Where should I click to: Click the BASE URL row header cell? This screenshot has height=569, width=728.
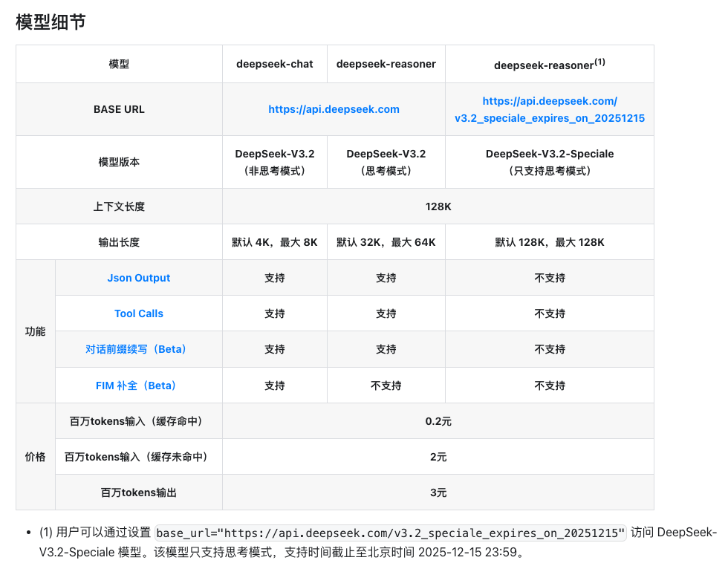pyautogui.click(x=118, y=109)
